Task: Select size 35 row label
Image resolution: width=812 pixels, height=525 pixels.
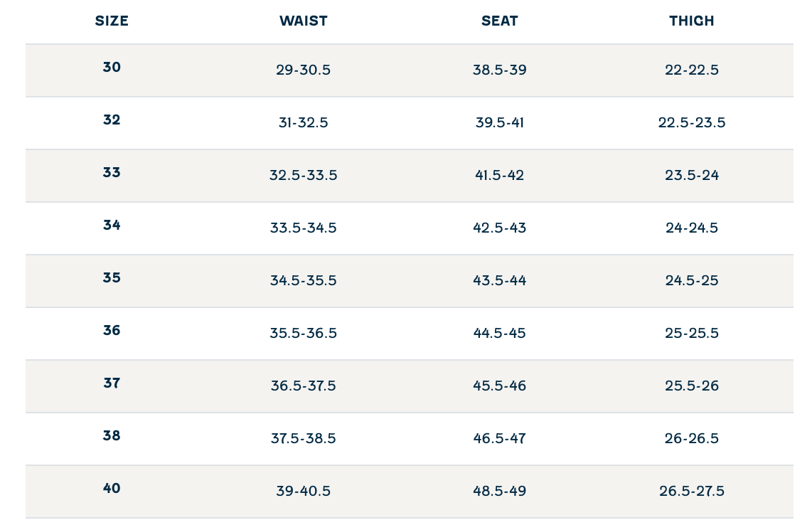Action: point(112,278)
